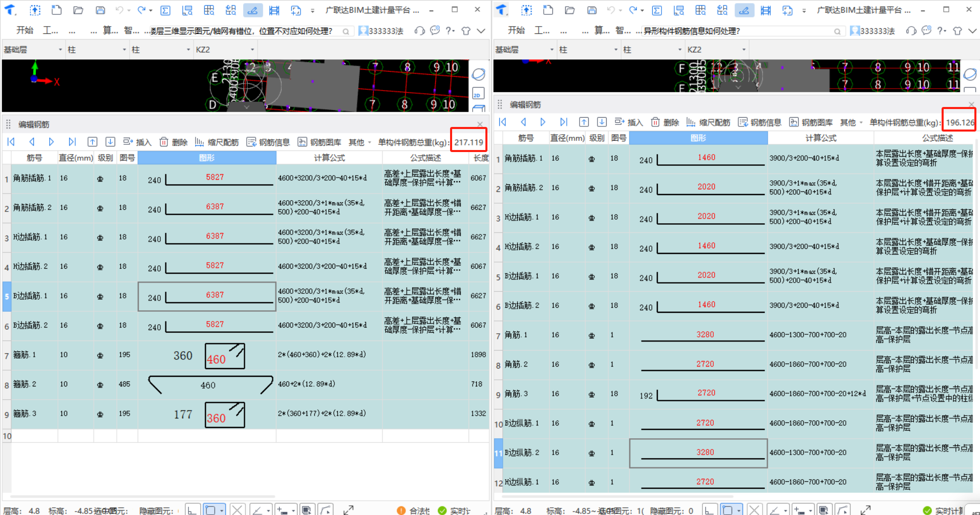Go to next rebar row in left panel

point(51,142)
